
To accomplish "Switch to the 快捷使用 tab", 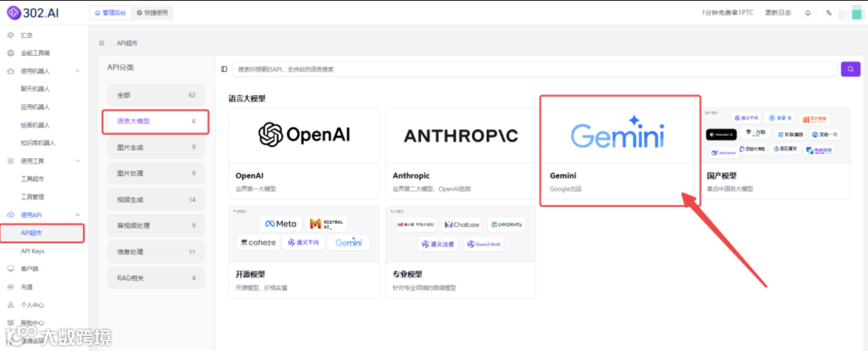I will (152, 13).
